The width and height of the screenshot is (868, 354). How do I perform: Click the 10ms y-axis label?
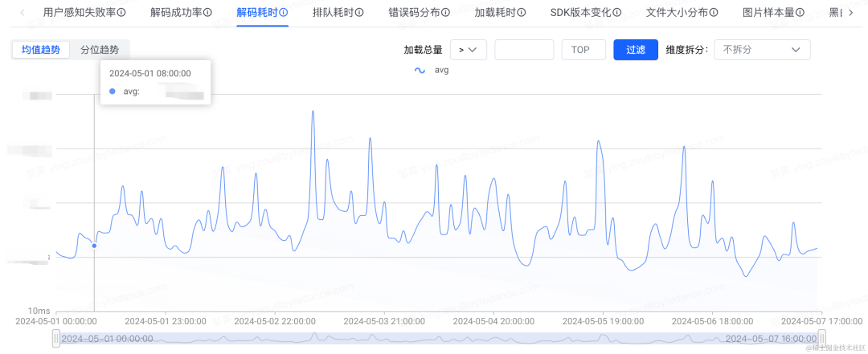pos(40,311)
